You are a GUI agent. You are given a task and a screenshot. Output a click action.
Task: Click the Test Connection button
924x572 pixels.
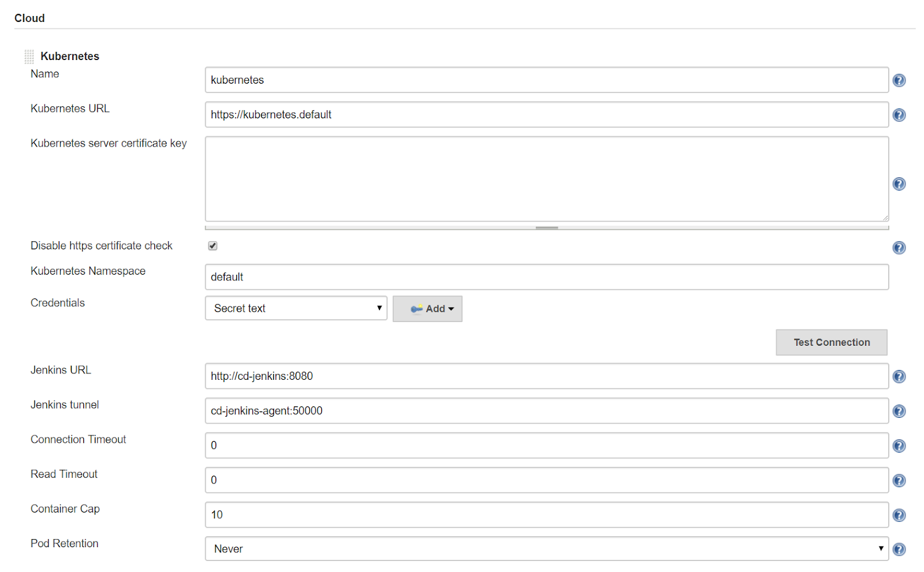(831, 342)
